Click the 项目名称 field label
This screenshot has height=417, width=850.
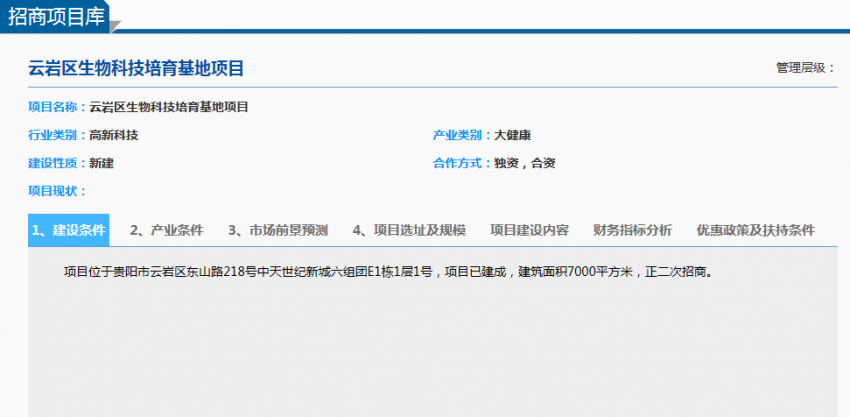[57, 107]
